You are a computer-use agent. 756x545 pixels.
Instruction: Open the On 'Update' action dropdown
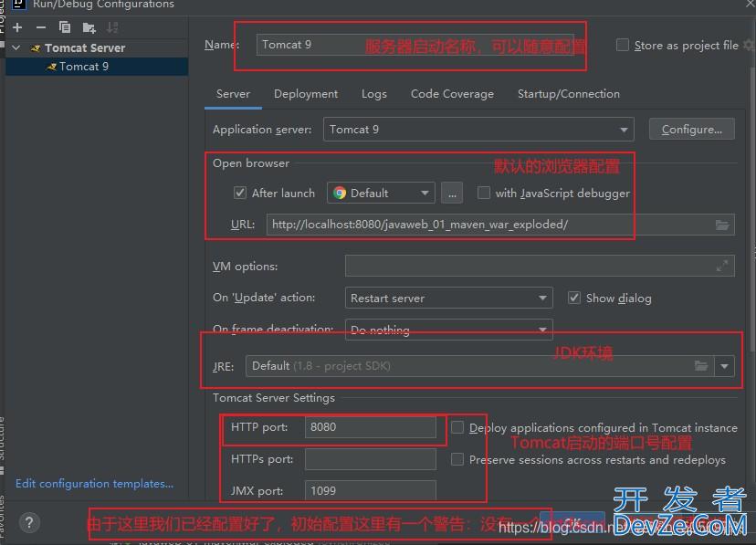[448, 298]
